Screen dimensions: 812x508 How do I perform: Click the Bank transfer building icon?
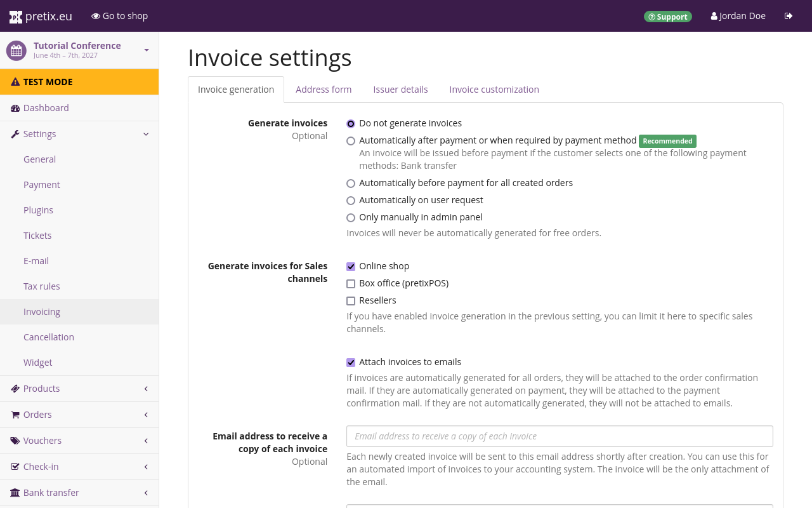click(x=15, y=493)
